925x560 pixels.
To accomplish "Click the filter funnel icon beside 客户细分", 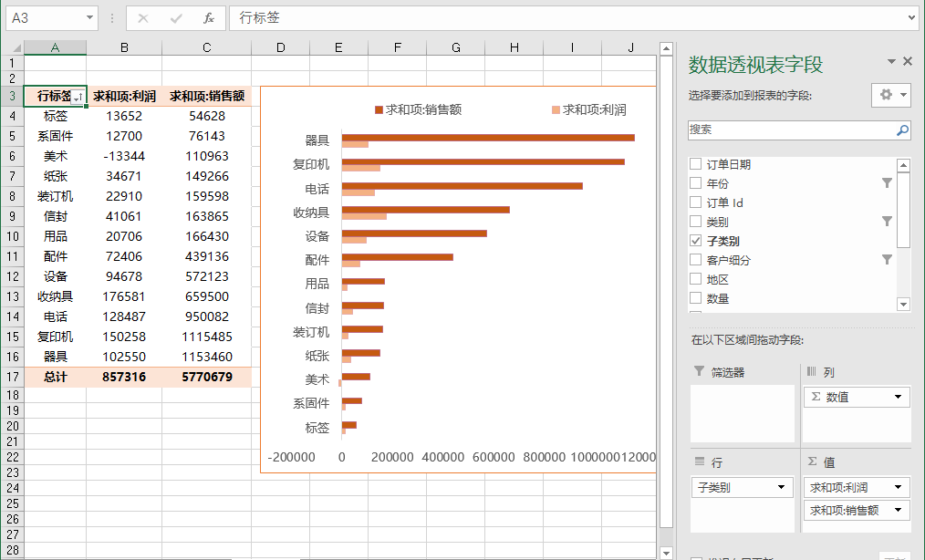I will (887, 260).
